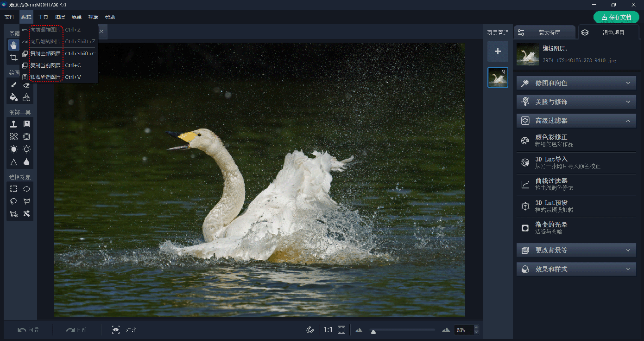Select the triangle Sharpen tool
Image resolution: width=644 pixels, height=341 pixels.
[14, 162]
